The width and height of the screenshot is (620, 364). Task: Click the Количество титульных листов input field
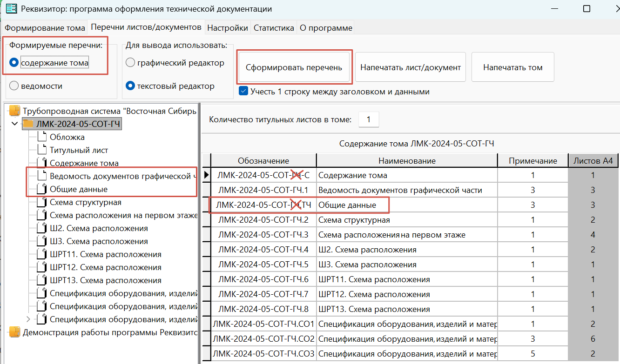[369, 119]
